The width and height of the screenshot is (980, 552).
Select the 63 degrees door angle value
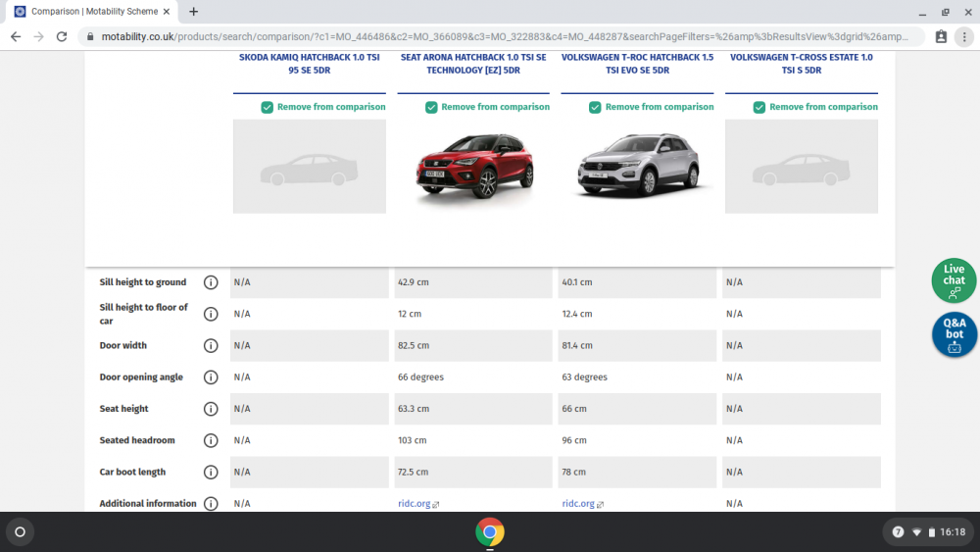tap(584, 377)
